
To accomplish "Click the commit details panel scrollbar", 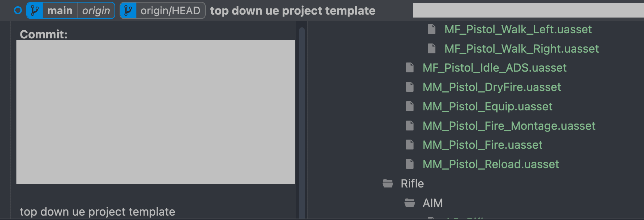I will [302, 110].
